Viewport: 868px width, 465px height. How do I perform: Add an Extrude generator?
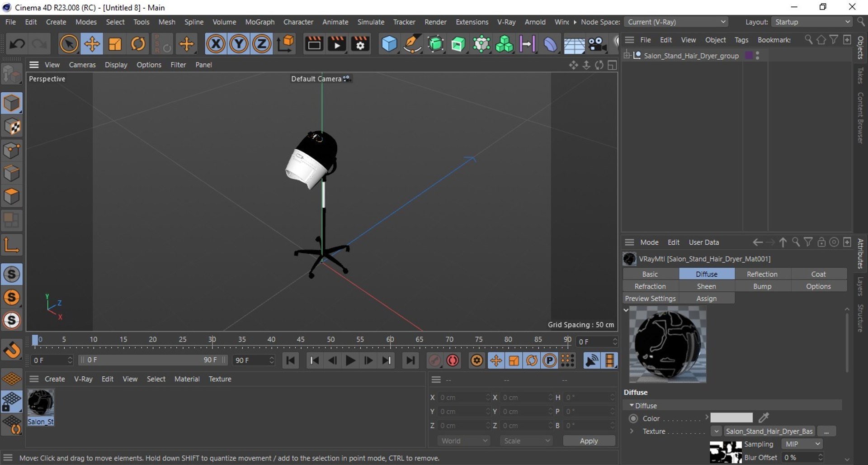(458, 44)
